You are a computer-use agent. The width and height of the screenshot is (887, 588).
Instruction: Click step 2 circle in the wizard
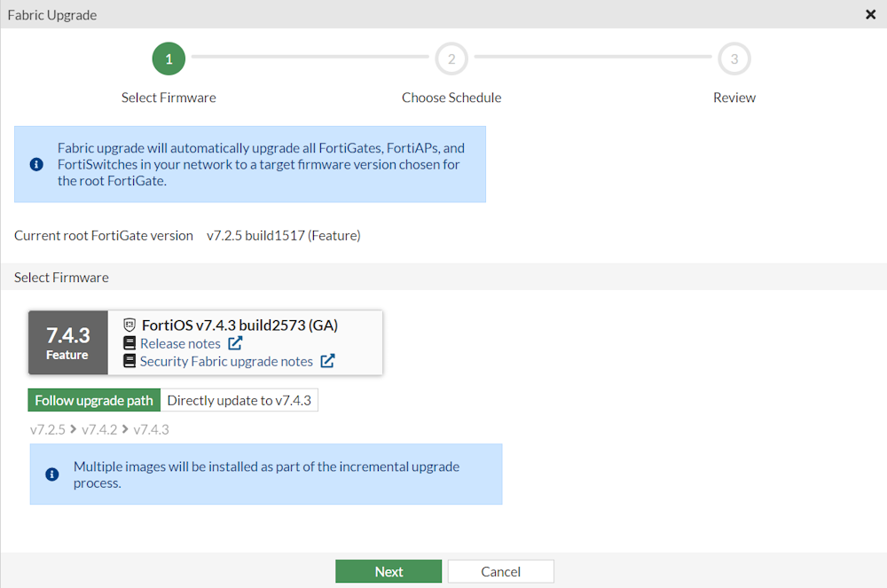pos(451,59)
